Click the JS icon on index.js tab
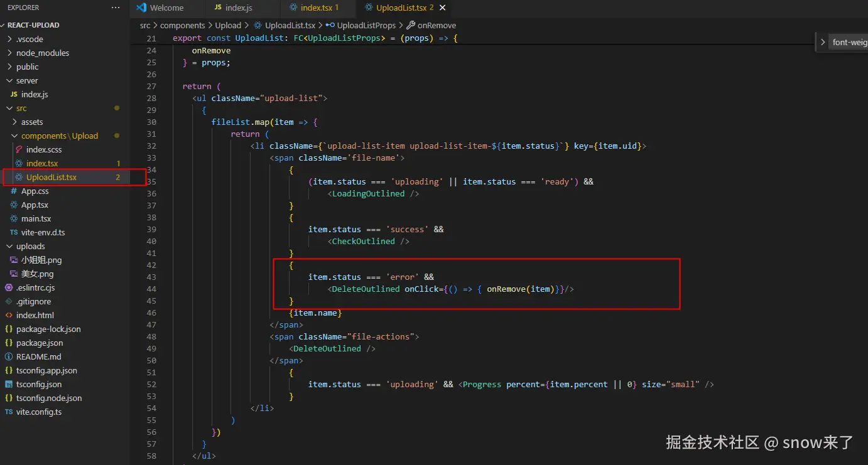 coord(218,8)
